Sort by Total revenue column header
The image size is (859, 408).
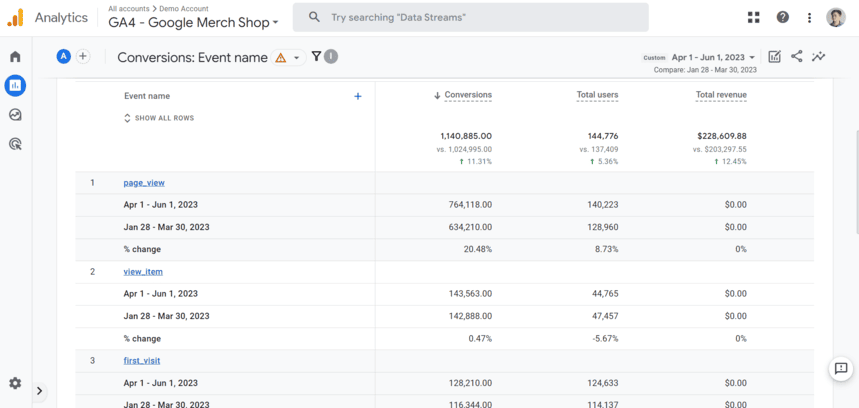coord(721,95)
